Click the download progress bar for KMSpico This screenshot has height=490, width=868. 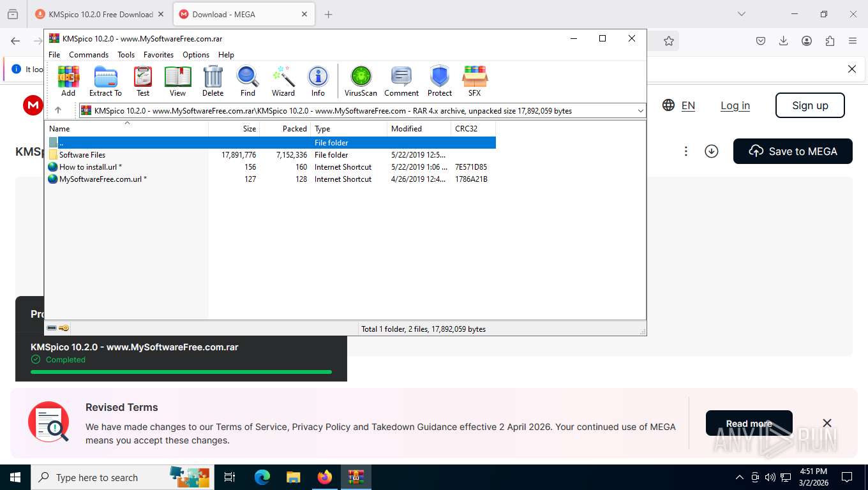point(181,371)
